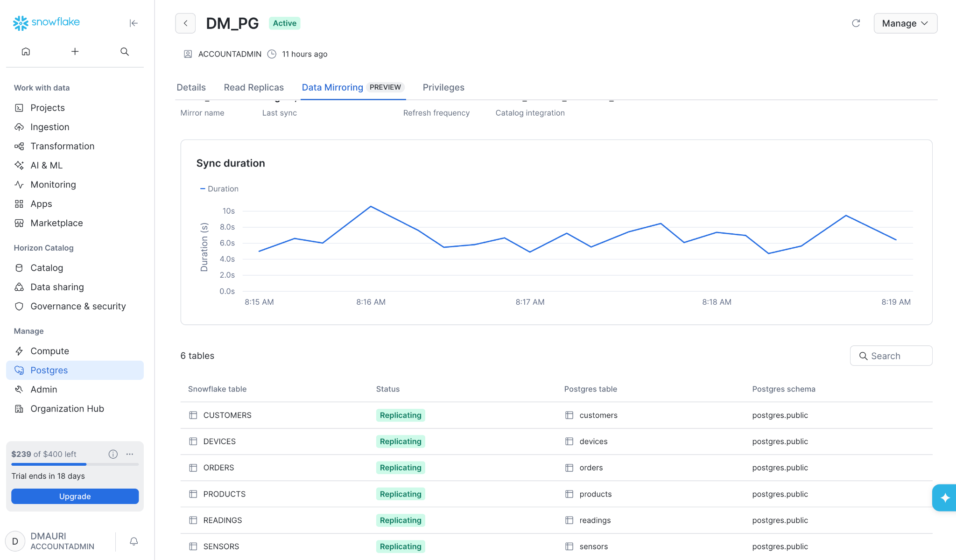Go back using the chevron button
Viewport: 956px width, 560px height.
[x=185, y=23]
